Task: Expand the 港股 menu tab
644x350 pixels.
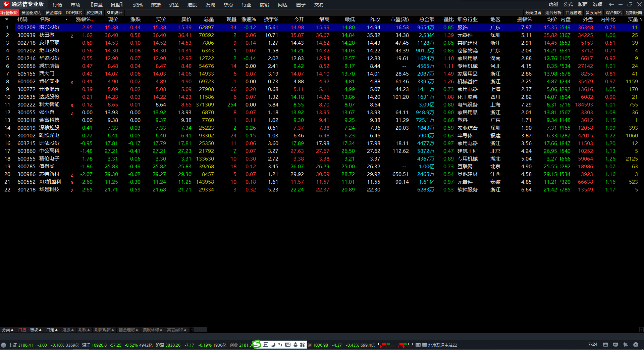Action: point(68,330)
